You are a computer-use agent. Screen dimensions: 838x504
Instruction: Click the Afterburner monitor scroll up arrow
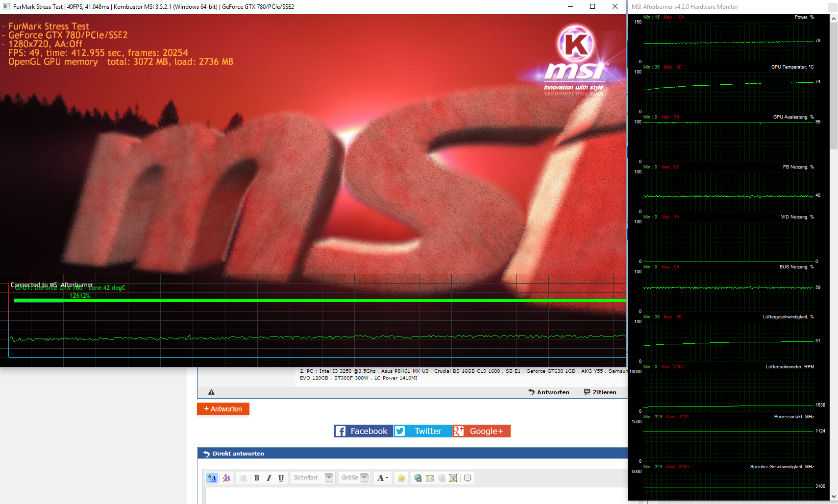(x=834, y=19)
